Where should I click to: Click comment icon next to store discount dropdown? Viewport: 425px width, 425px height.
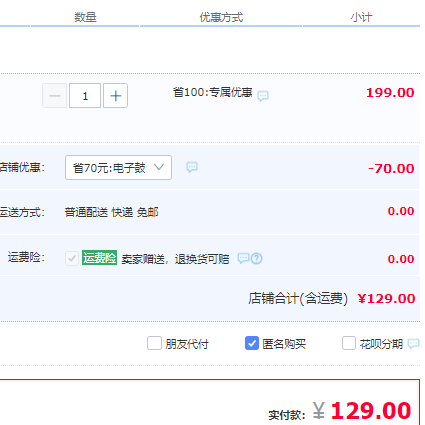click(x=192, y=167)
